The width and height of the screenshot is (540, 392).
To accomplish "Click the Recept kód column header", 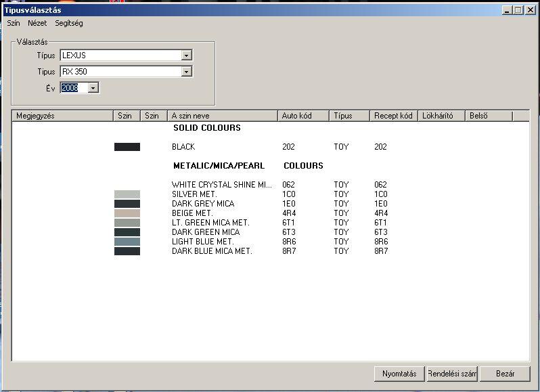I will [393, 116].
